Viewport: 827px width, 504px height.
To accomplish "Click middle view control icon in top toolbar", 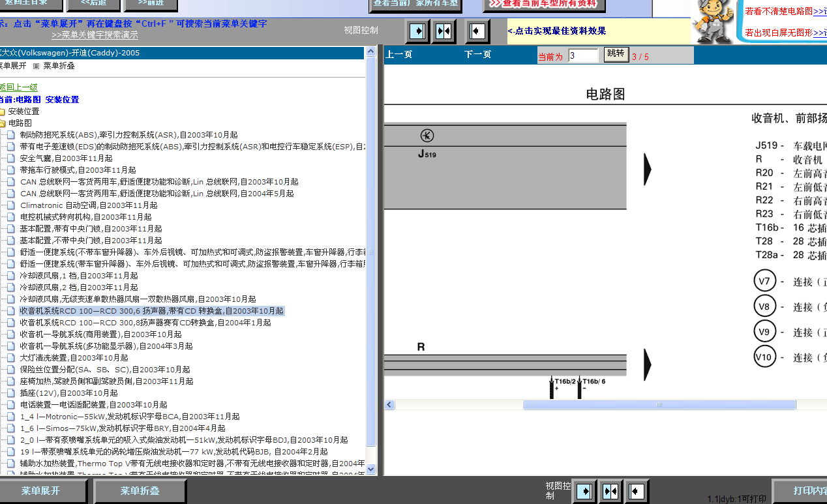I will coord(443,30).
